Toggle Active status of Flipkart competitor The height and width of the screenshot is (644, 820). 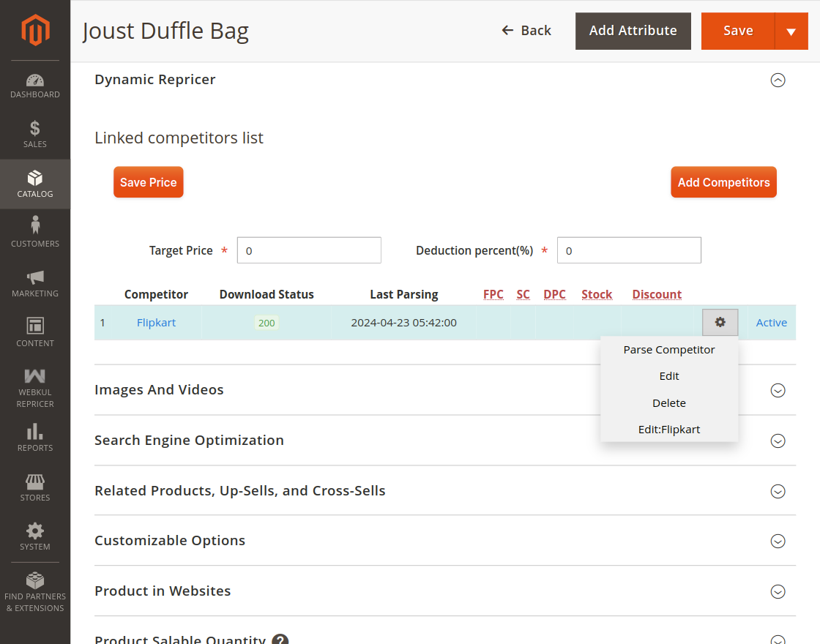click(x=771, y=322)
